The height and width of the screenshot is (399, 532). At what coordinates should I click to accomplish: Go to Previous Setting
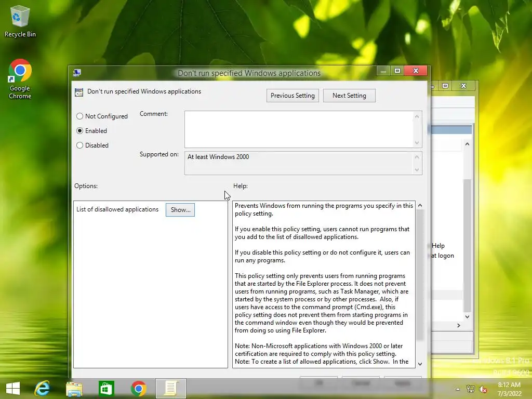(292, 96)
